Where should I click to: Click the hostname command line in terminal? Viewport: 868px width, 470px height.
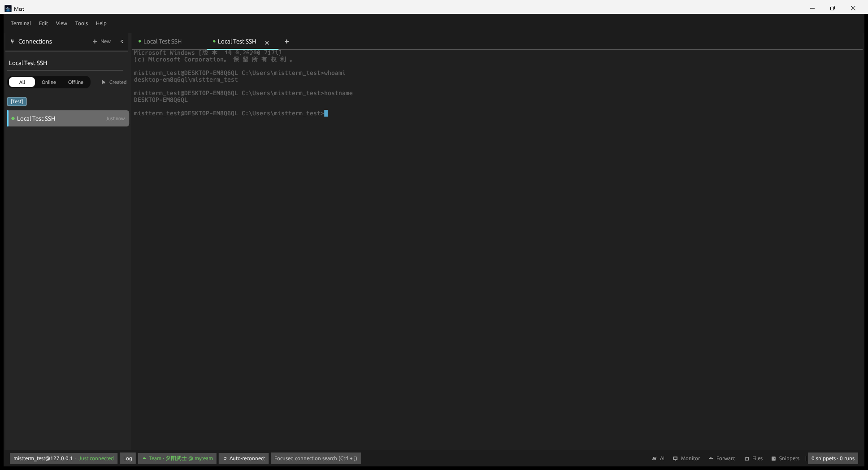point(243,93)
